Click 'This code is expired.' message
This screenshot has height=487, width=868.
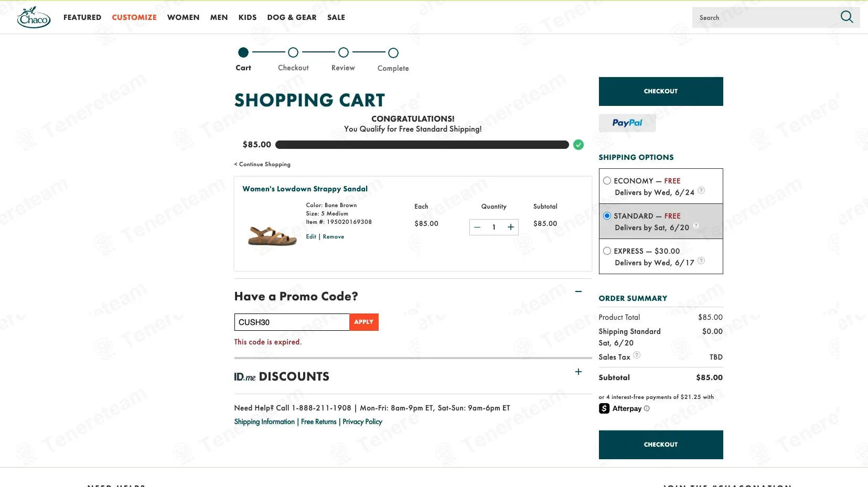268,342
